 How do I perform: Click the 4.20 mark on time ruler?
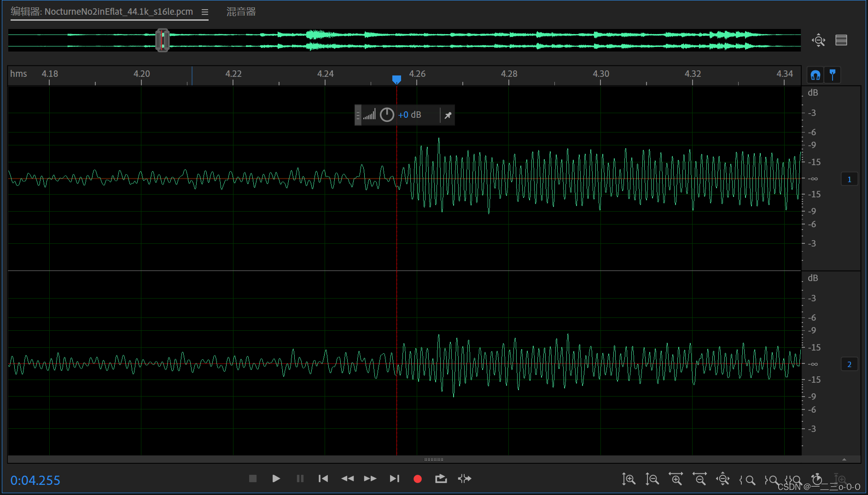tap(142, 74)
